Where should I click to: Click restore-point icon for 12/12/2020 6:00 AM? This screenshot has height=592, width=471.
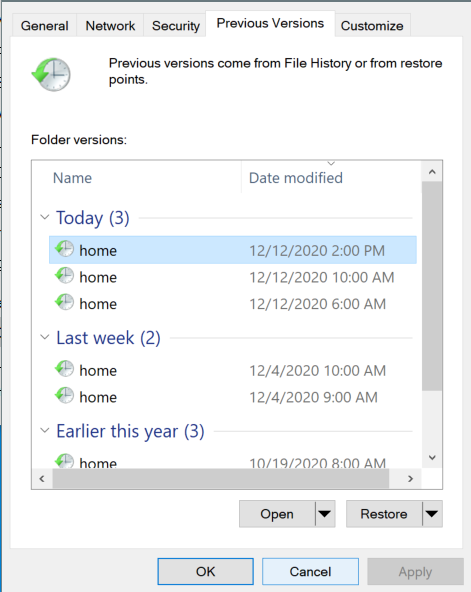click(x=65, y=303)
